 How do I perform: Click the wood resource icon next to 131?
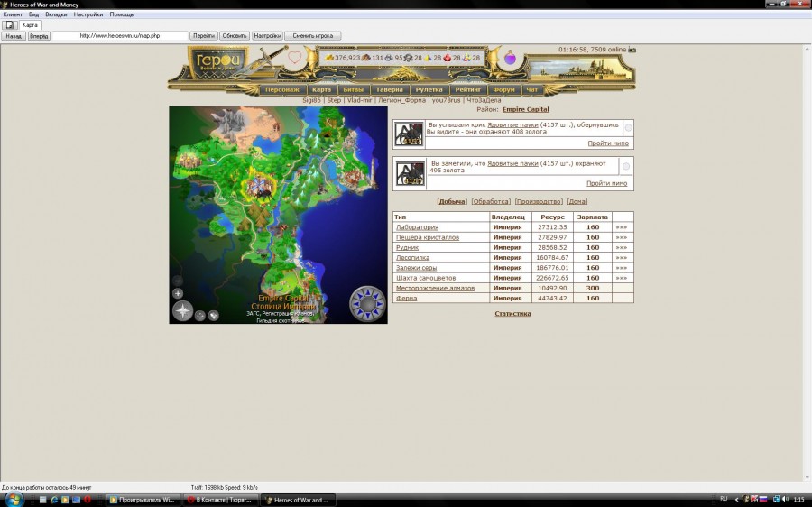tap(366, 58)
